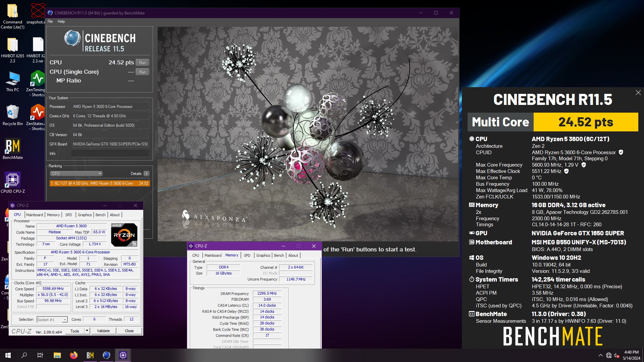
Task: Click the Cinebench Info input field
Action: 110,154
